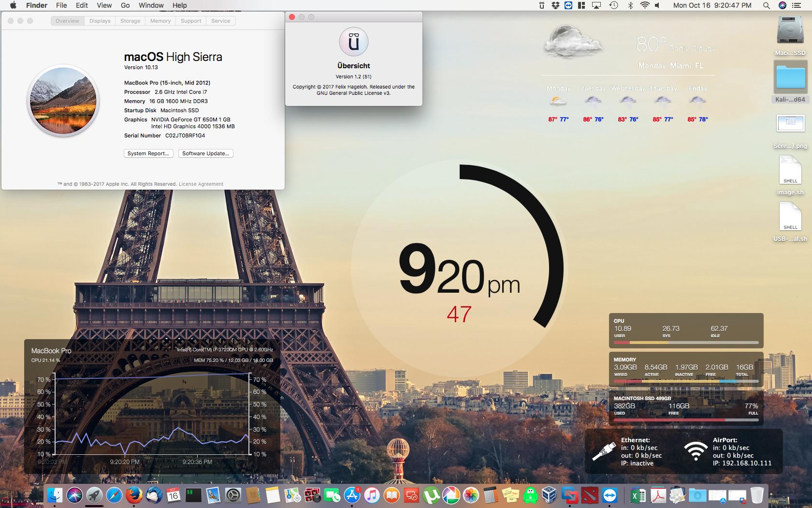Launch TeamViewer from the Dock
The width and height of the screenshot is (812, 508).
coord(609,495)
